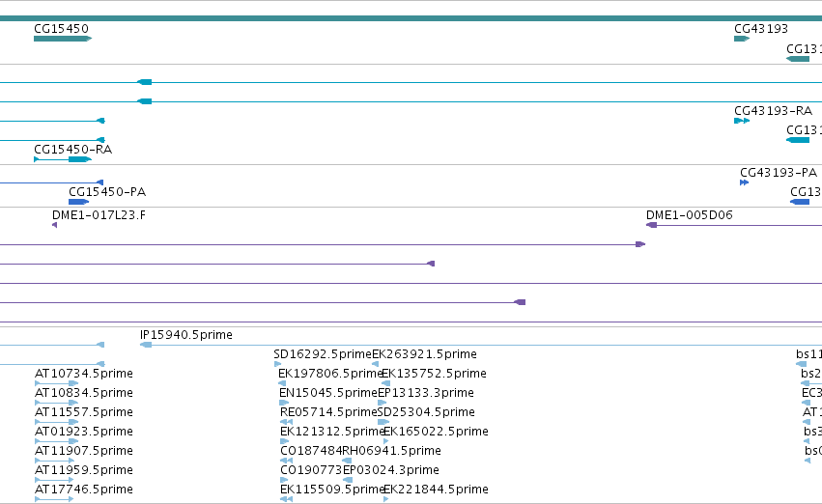
Task: Open the CG43193-RA transcript label
Action: coord(774,111)
